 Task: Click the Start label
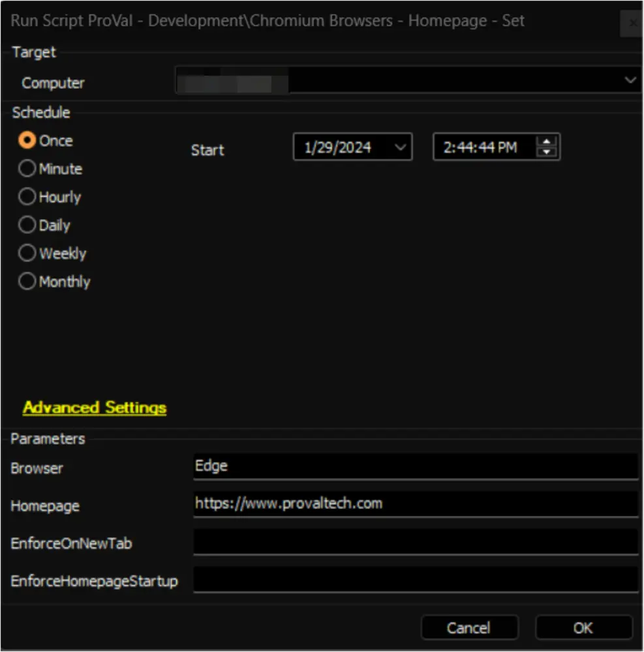tap(207, 150)
